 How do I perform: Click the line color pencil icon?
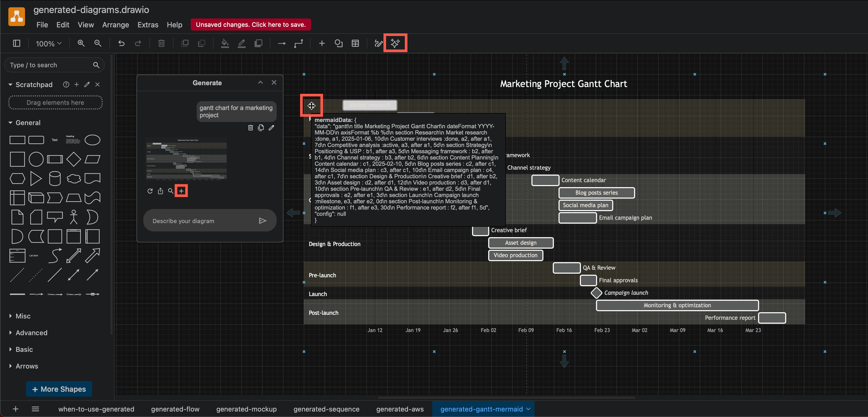tap(241, 43)
